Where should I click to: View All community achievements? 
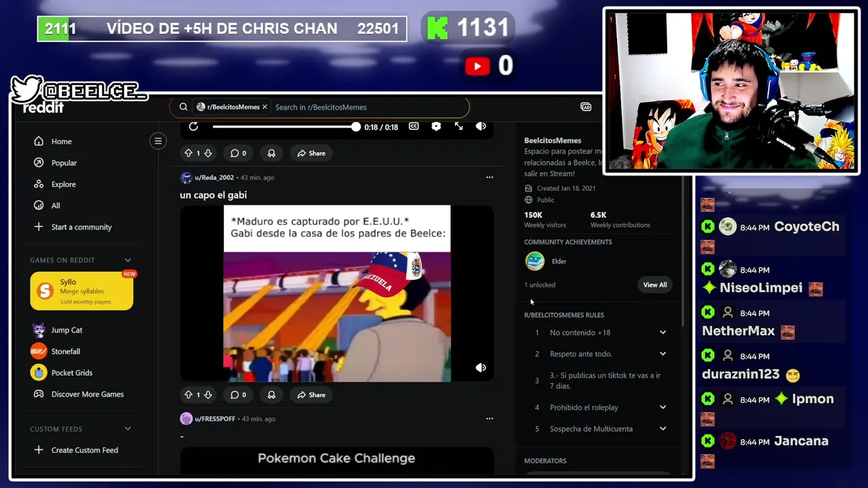click(655, 285)
